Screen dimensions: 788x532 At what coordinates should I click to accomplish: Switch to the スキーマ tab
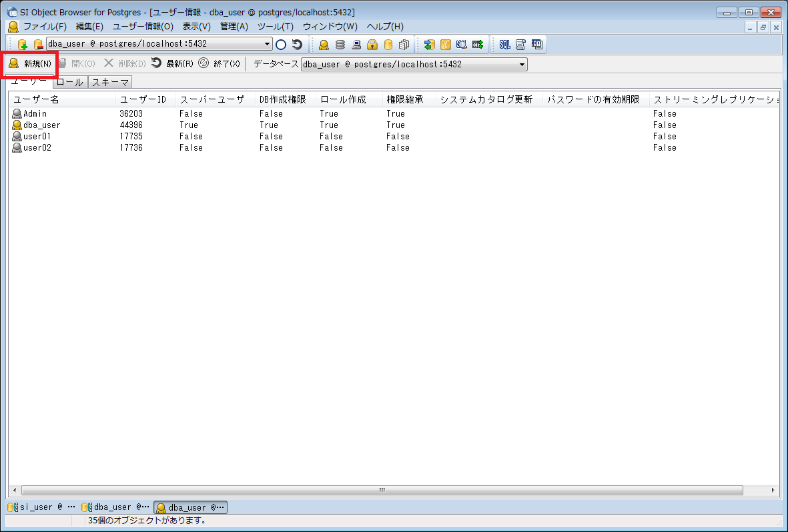point(110,83)
